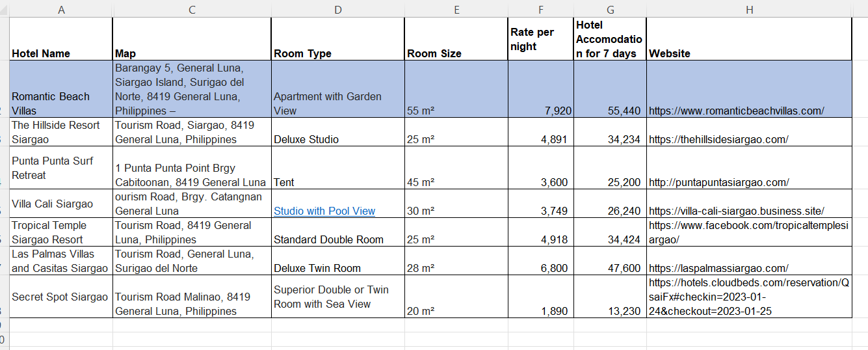Click the Website header cell
868x350 pixels.
coord(749,39)
